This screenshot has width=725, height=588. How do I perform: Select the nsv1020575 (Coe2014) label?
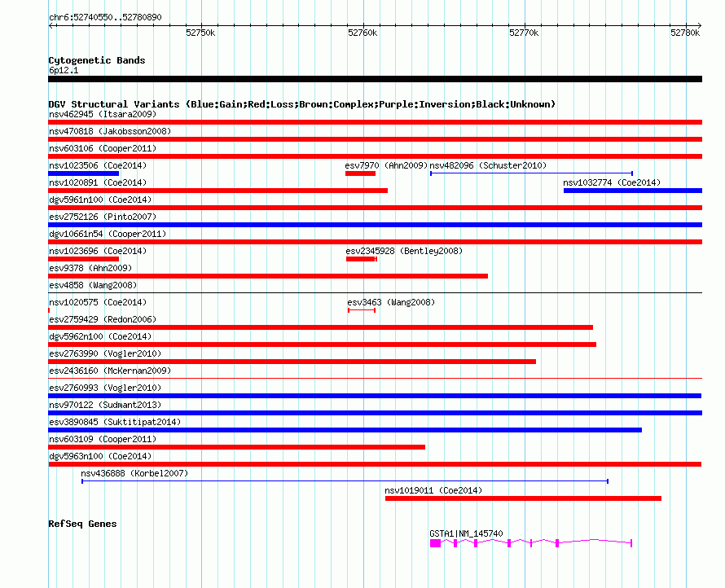tap(98, 302)
